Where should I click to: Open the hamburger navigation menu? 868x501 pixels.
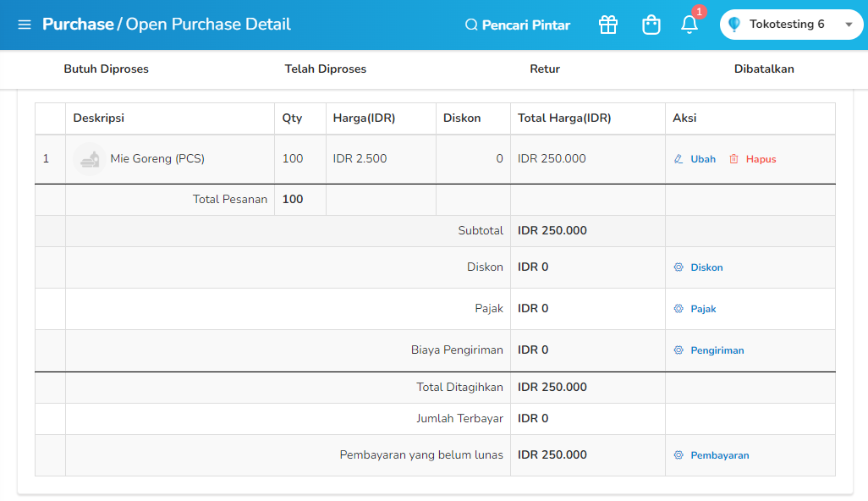point(25,25)
